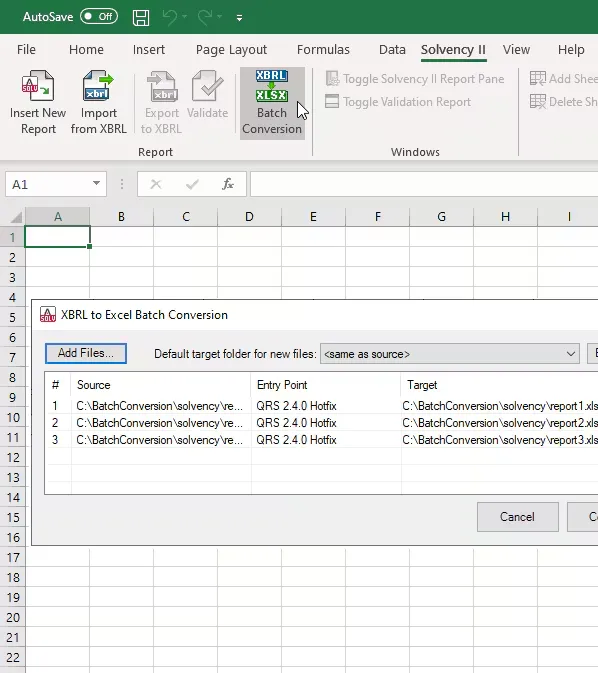
Task: Toggle Solvency II Report Pane
Action: pos(415,79)
